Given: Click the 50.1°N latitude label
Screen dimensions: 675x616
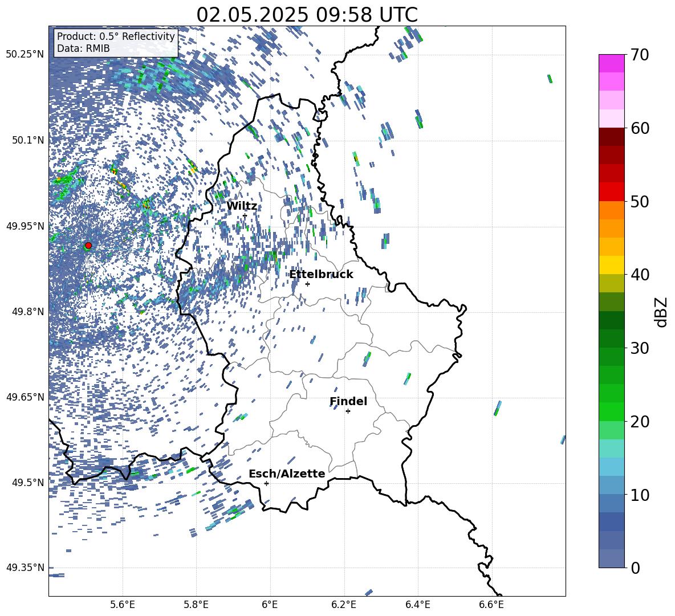Looking at the screenshot, I should tap(27, 140).
